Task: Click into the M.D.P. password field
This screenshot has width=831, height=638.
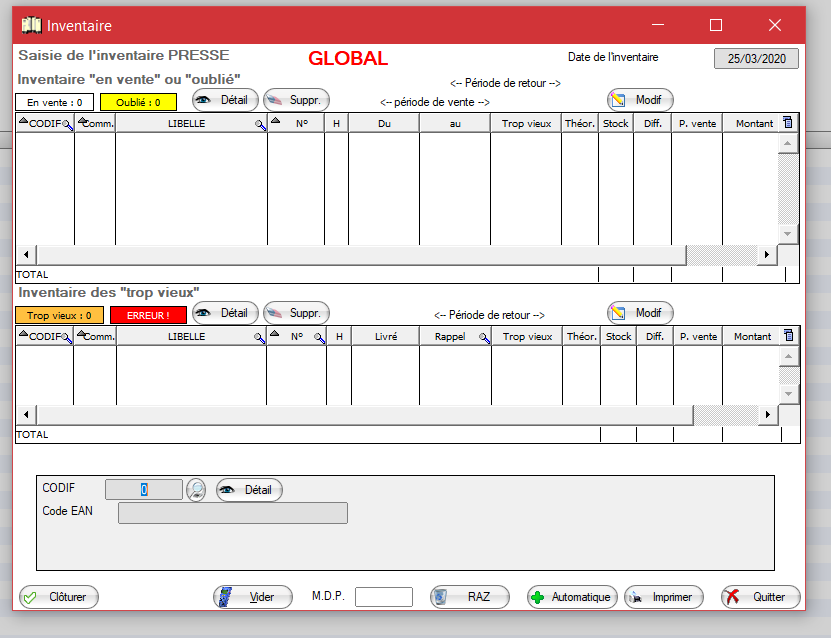Action: 383,597
